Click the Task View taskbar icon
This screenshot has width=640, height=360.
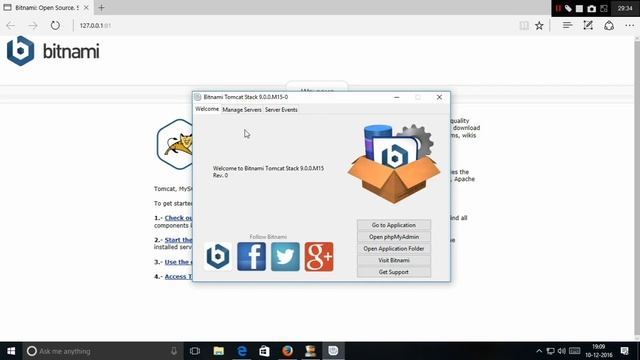pyautogui.click(x=195, y=351)
